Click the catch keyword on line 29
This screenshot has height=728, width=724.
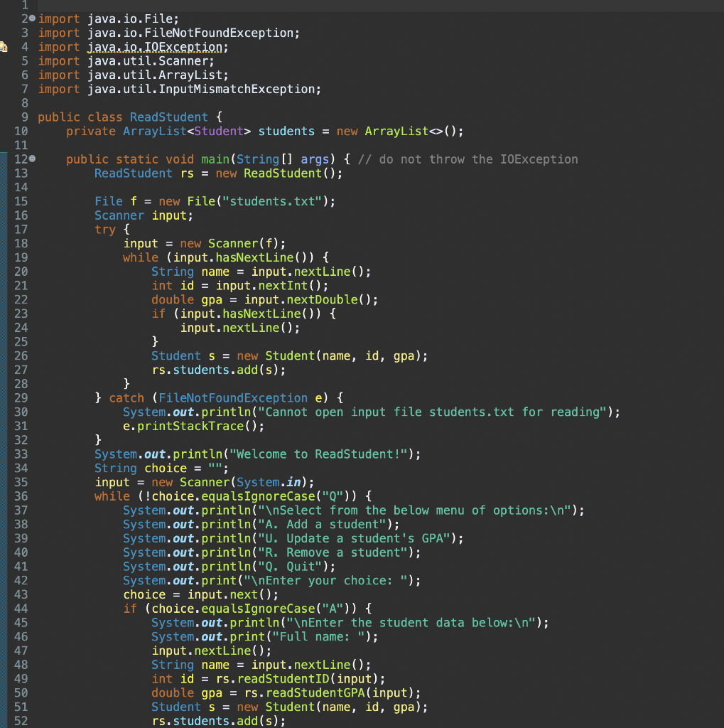coord(126,398)
